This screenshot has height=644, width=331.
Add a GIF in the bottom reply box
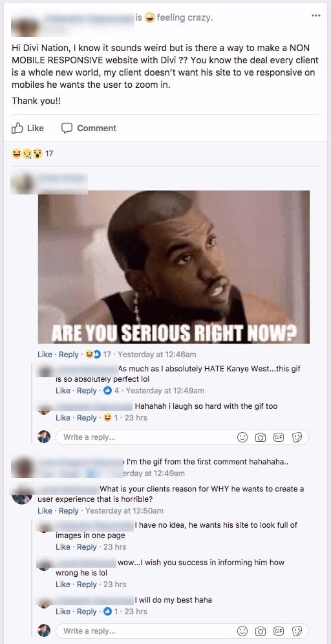tap(279, 631)
